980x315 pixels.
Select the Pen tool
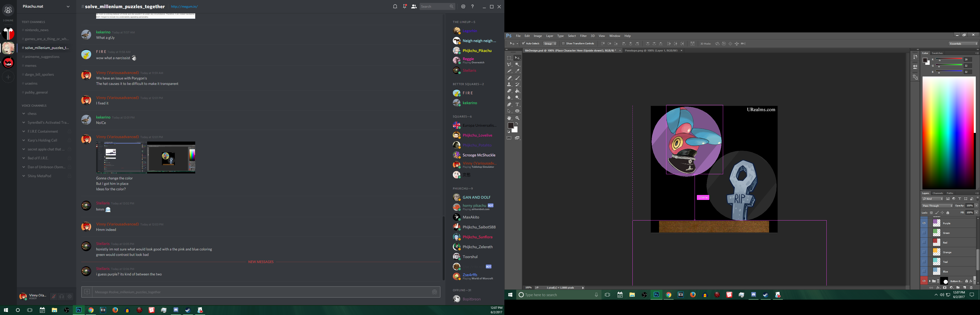pyautogui.click(x=509, y=104)
